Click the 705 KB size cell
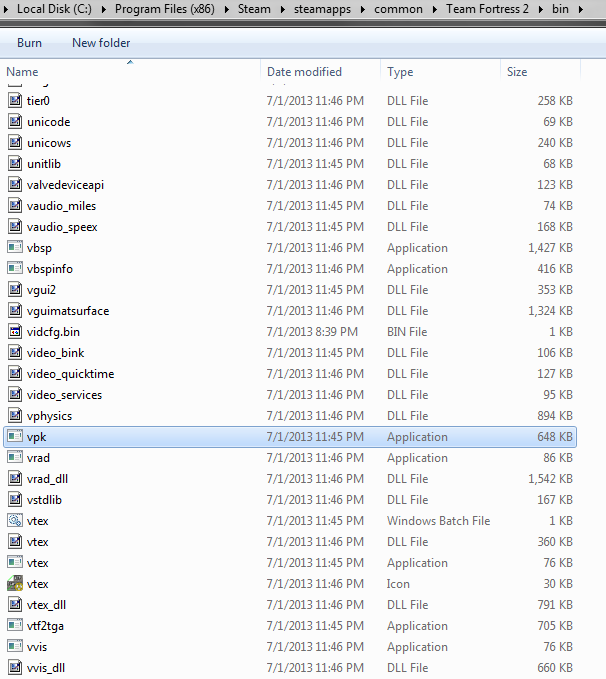606x679 pixels. [x=555, y=626]
